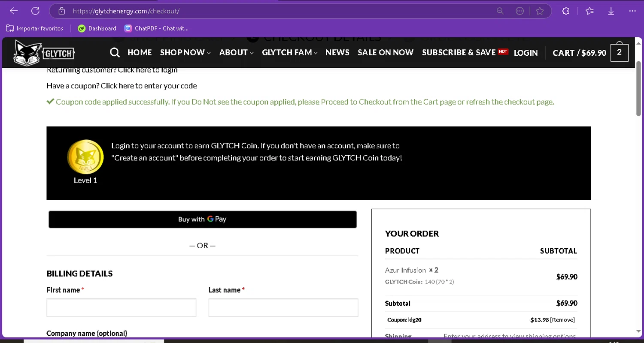Click the address bar URL
The image size is (644, 343).
[x=126, y=11]
